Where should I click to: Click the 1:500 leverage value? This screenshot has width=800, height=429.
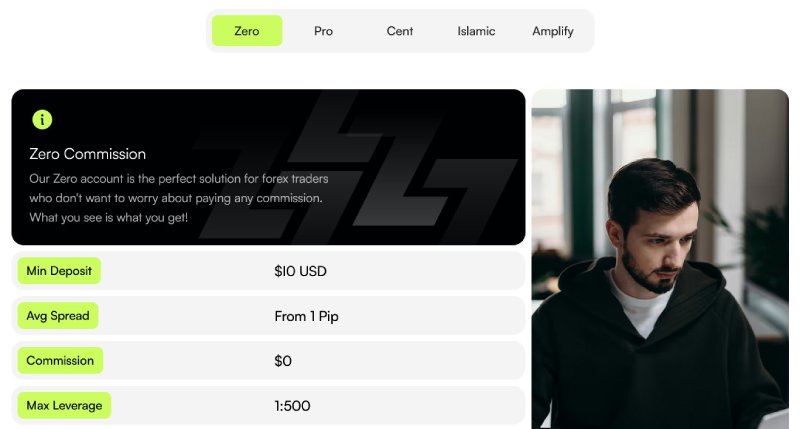tap(292, 406)
